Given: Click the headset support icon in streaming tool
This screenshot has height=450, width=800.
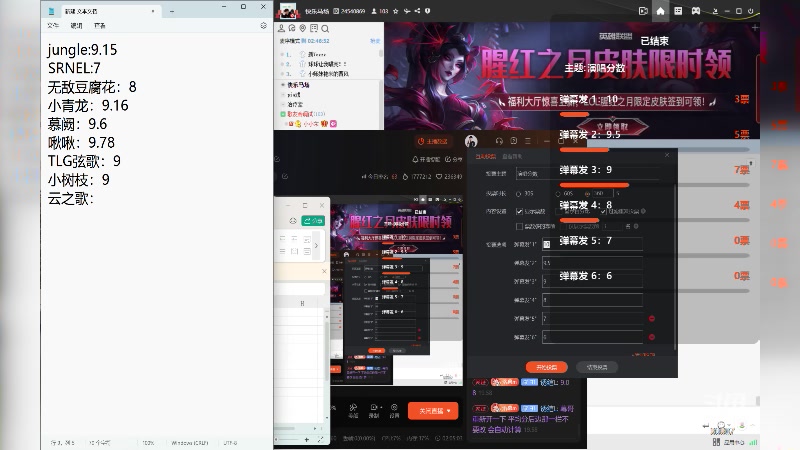Looking at the screenshot, I should 499,141.
